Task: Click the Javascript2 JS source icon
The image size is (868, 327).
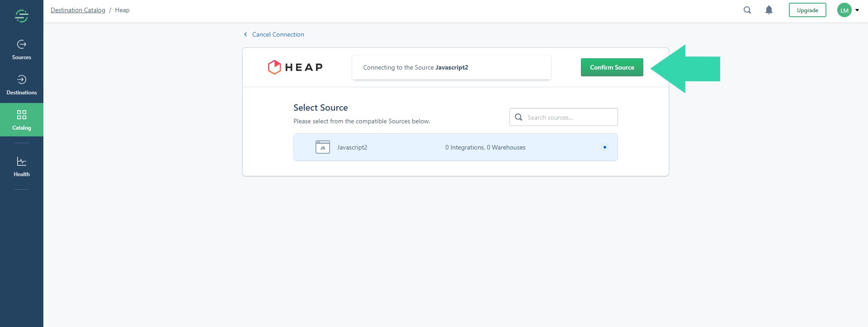Action: (x=322, y=147)
